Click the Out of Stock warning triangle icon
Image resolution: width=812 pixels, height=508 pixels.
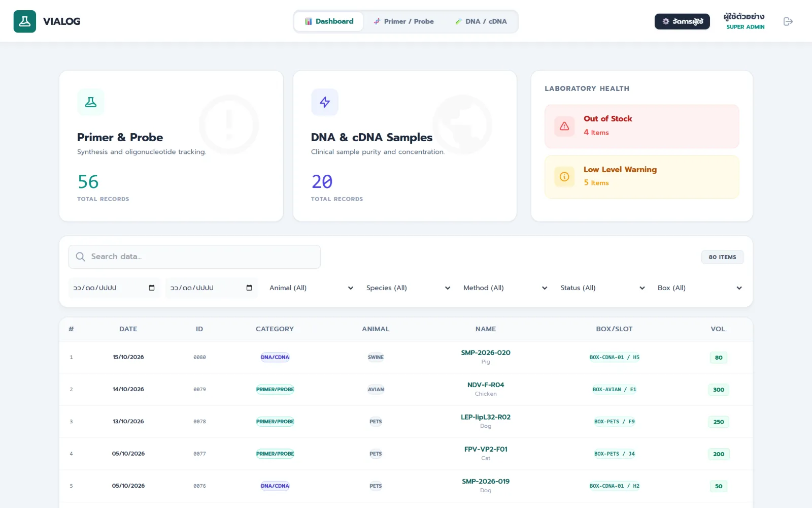pos(564,126)
